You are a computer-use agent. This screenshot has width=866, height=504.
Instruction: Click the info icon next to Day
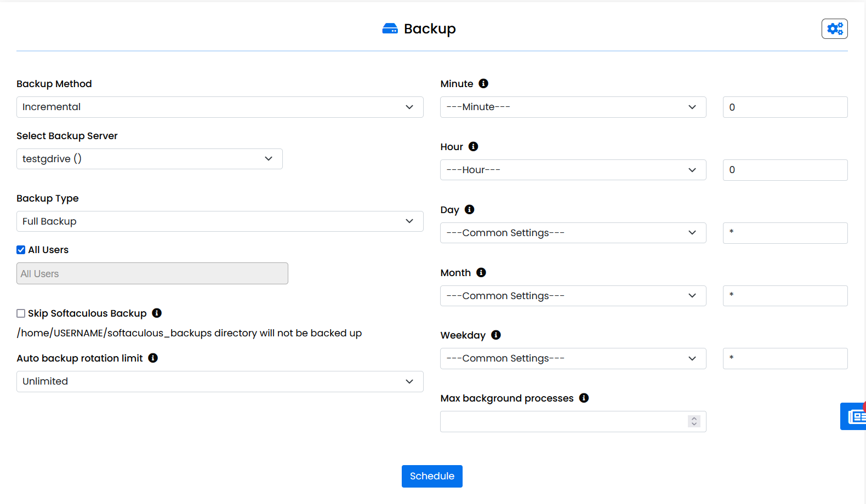coord(469,210)
